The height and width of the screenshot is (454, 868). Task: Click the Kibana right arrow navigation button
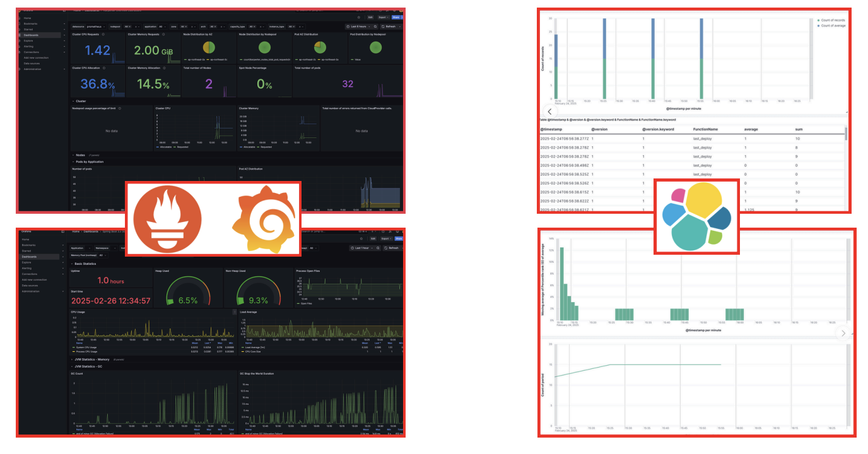(844, 334)
